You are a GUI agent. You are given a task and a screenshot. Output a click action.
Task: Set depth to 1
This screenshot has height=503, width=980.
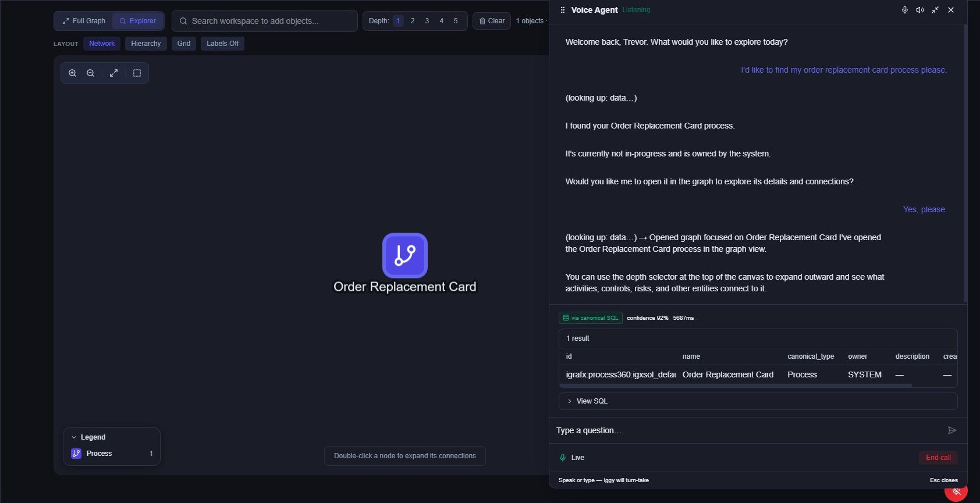398,21
